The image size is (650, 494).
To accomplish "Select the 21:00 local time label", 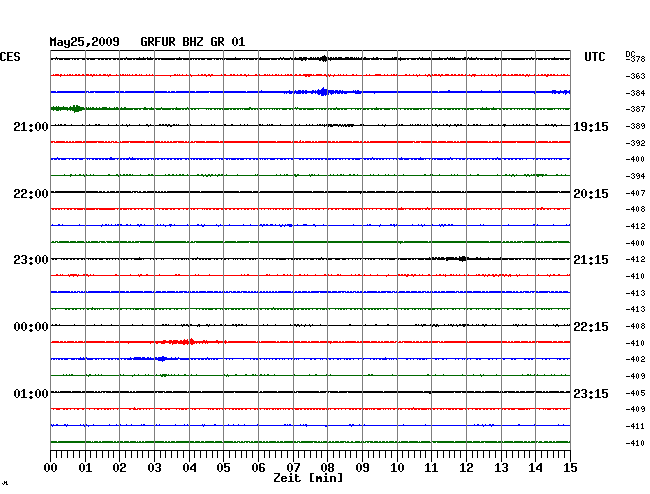I will 31,127.
